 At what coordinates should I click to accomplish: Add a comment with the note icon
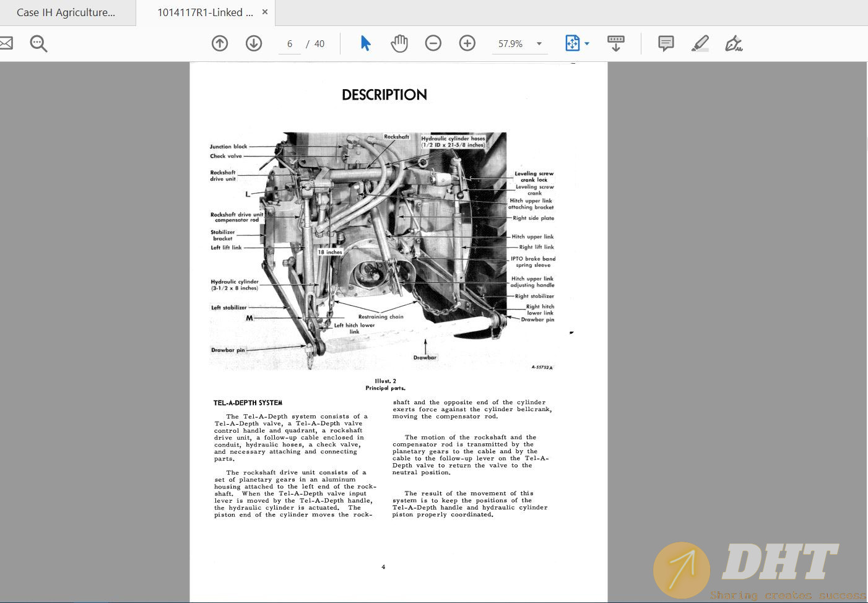click(x=666, y=43)
